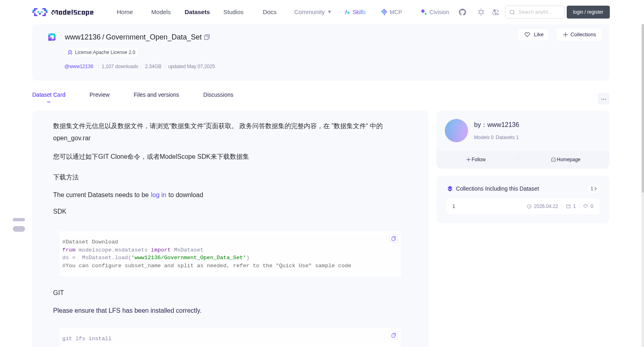Image resolution: width=644 pixels, height=347 pixels.
Task: Toggle light/dark theme sun icon
Action: coord(481,12)
